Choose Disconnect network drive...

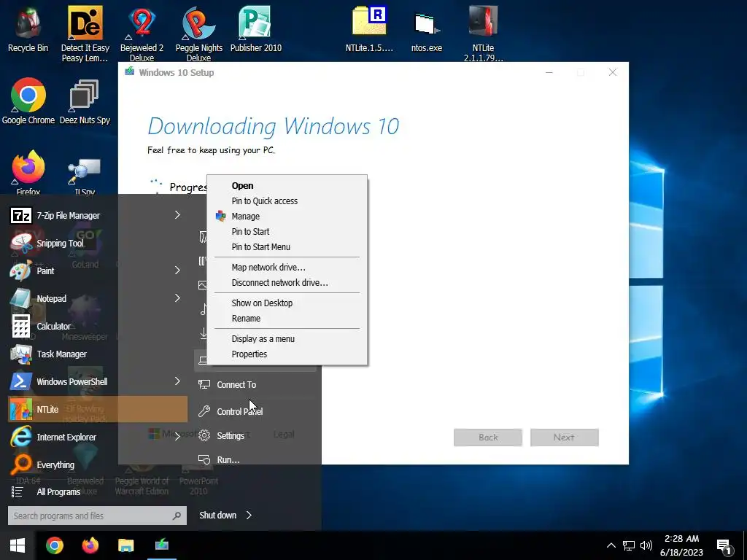(287, 282)
